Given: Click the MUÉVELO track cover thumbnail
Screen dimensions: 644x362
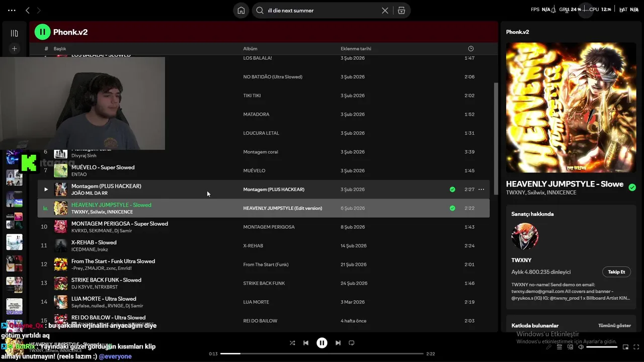Looking at the screenshot, I should (x=60, y=171).
